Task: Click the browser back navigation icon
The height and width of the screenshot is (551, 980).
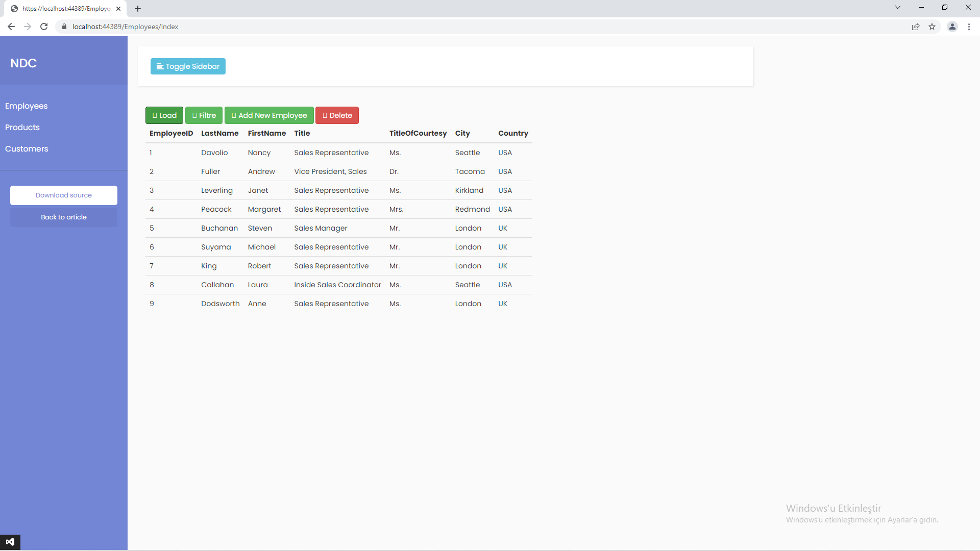Action: pos(11,27)
